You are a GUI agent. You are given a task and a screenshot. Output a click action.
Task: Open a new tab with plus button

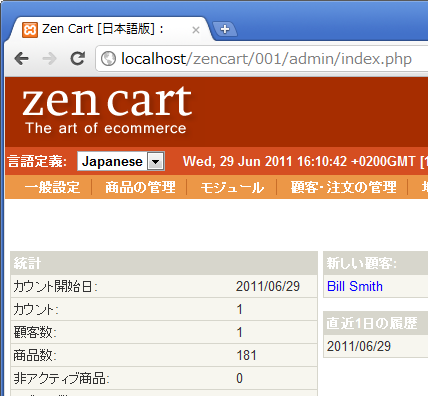click(x=225, y=29)
